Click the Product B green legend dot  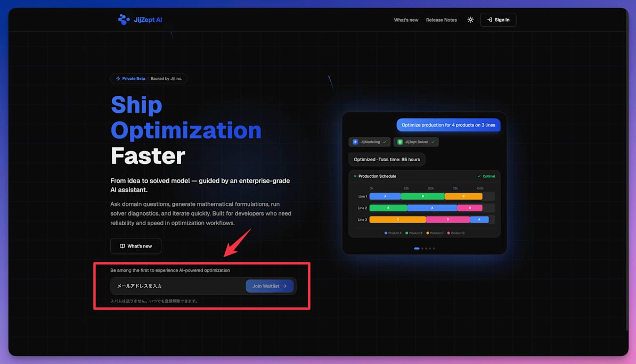click(x=407, y=233)
